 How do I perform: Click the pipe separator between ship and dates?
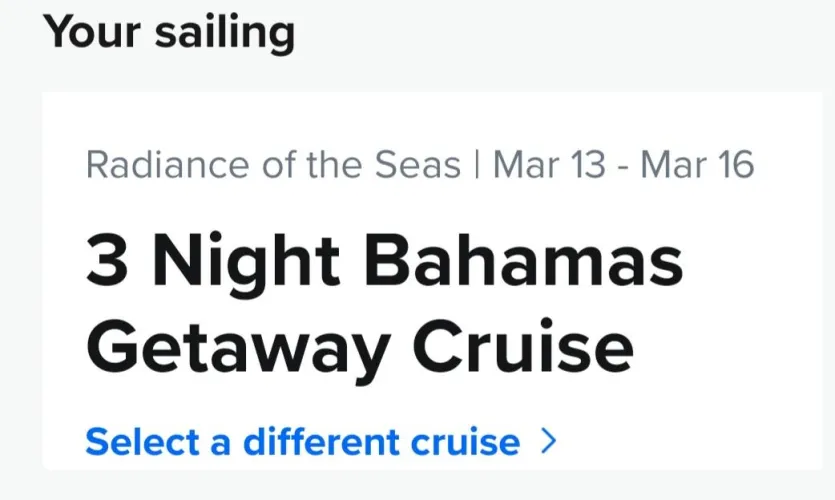[476, 165]
